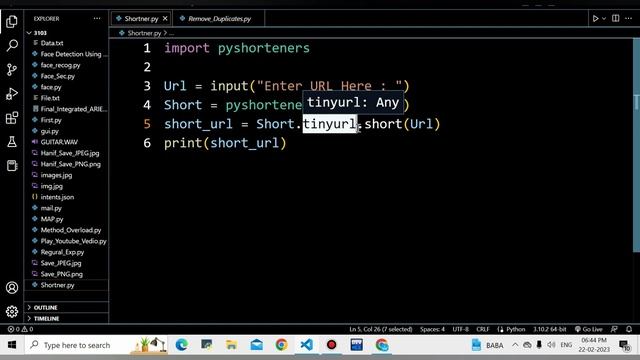Run the Python file with play button

[x=596, y=18]
